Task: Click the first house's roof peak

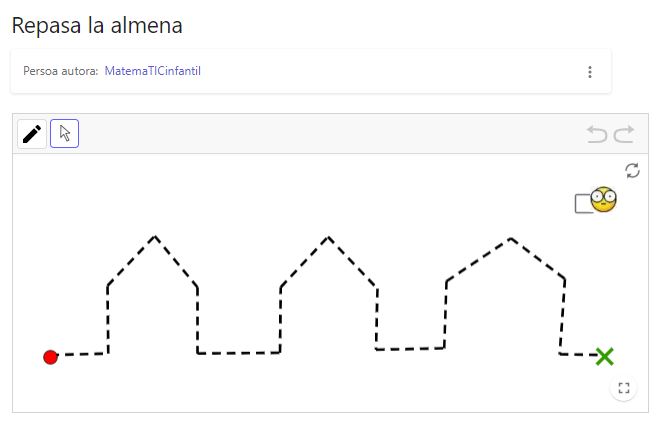Action: coord(155,237)
